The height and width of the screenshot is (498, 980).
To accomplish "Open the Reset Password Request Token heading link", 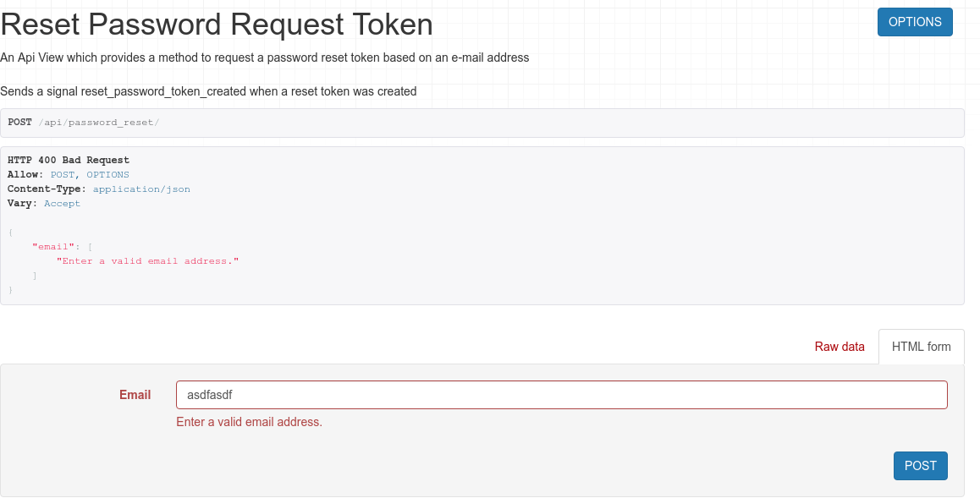I will point(217,24).
